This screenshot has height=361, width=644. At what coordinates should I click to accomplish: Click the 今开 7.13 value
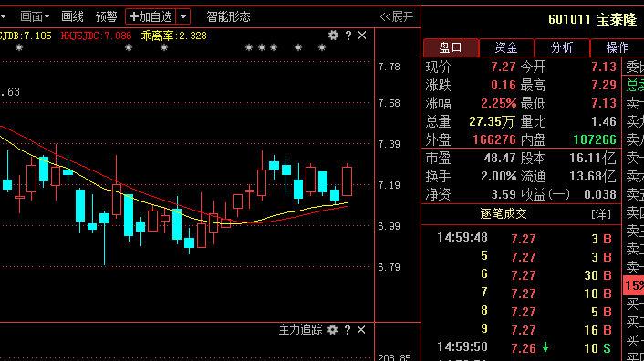(x=604, y=67)
